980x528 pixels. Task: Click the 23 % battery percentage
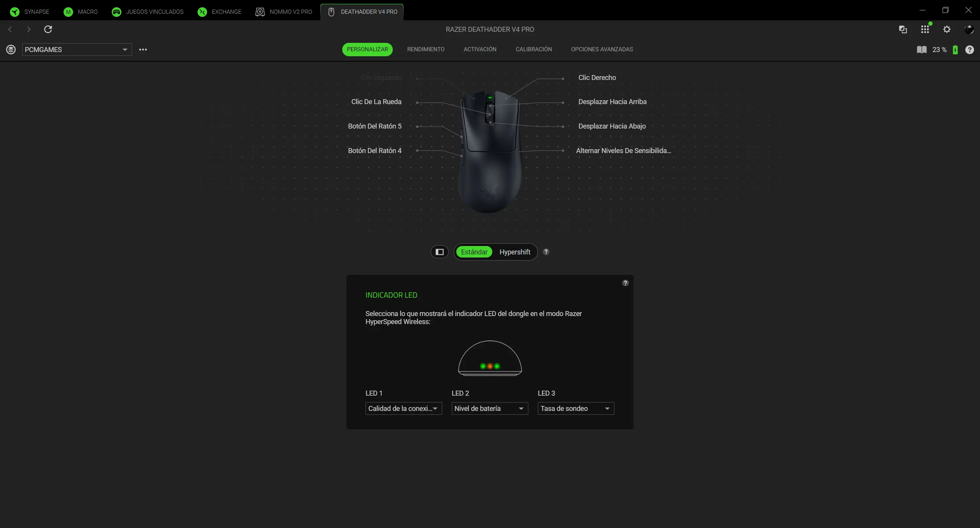[939, 50]
